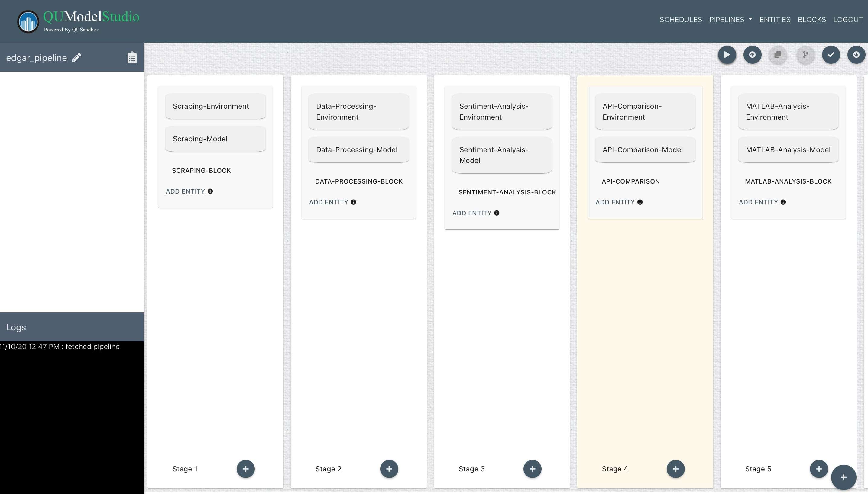This screenshot has width=868, height=494.
Task: Click info icon next to Sentiment-Analysis-Block ADD ENTITY
Action: (x=497, y=213)
